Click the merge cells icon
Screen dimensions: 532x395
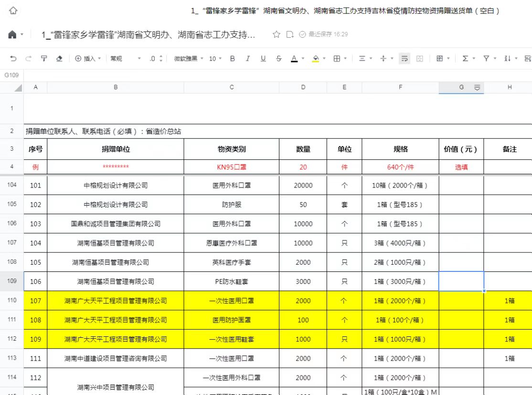pyautogui.click(x=420, y=58)
